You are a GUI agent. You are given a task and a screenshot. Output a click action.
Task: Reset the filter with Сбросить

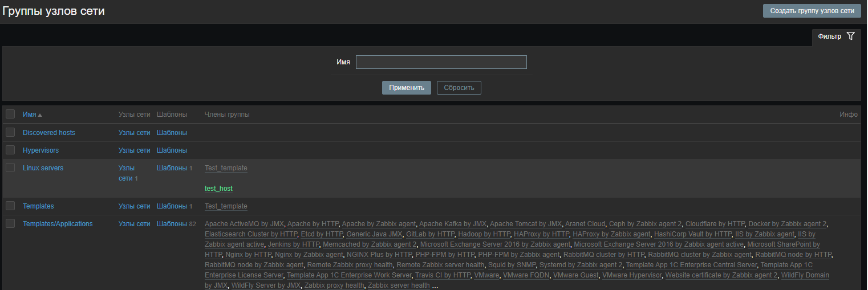click(x=459, y=88)
